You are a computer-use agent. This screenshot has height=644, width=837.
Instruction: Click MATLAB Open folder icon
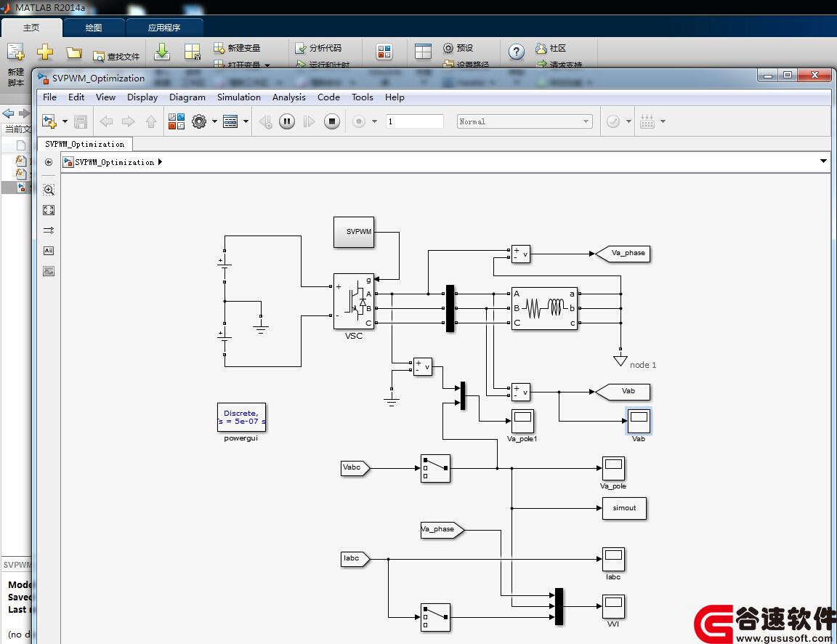coord(73,52)
